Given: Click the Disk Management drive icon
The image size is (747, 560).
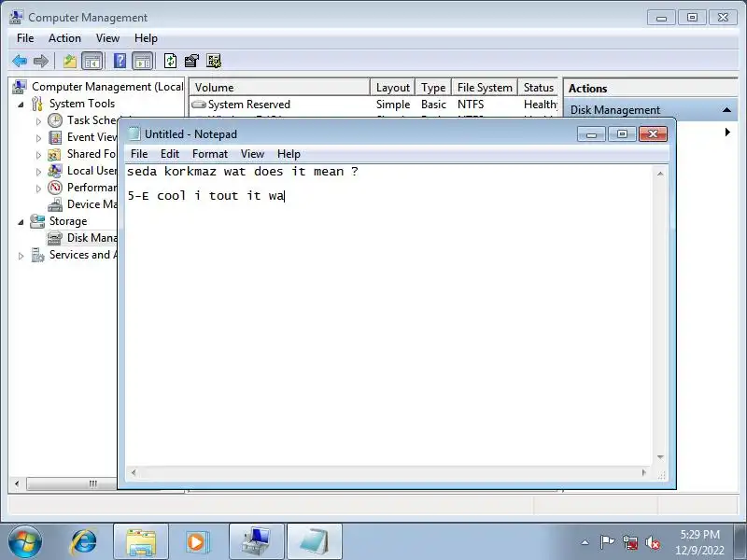Looking at the screenshot, I should click(x=55, y=238).
